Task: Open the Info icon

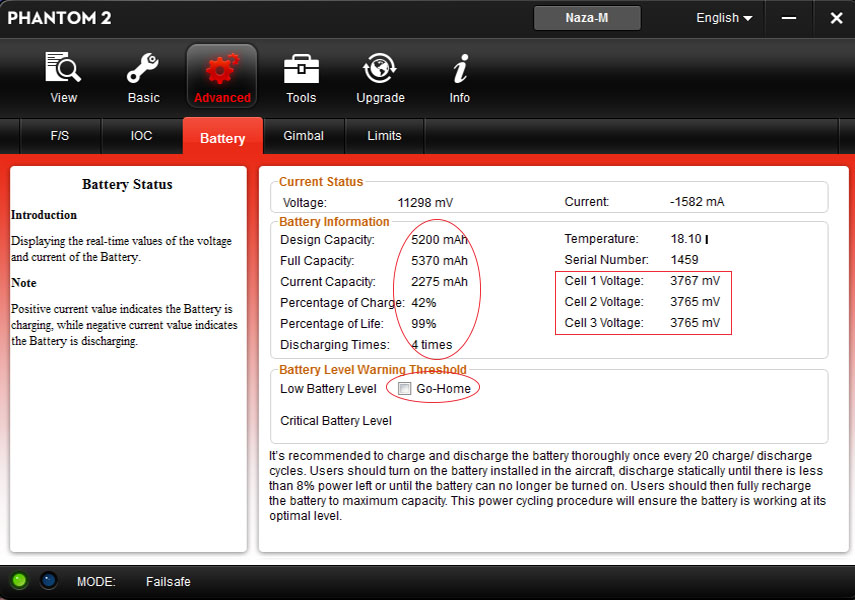Action: [x=460, y=69]
